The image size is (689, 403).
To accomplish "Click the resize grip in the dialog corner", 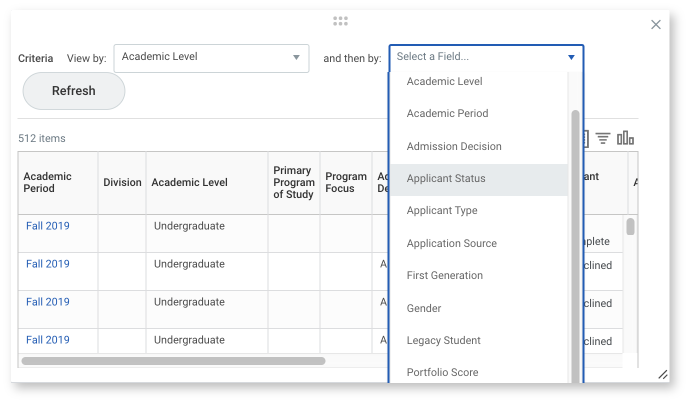I will click(663, 374).
